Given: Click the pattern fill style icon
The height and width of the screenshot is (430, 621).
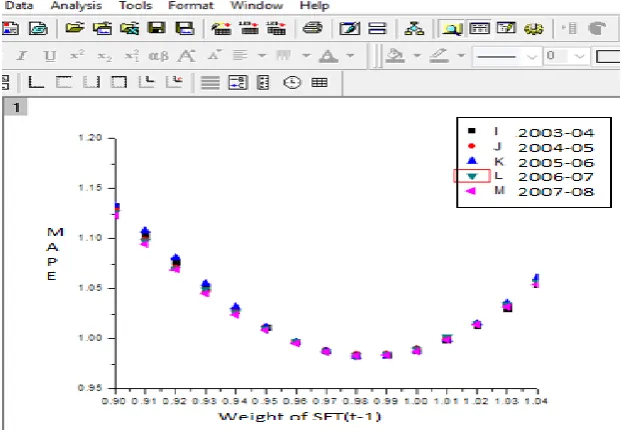Looking at the screenshot, I should (x=284, y=56).
